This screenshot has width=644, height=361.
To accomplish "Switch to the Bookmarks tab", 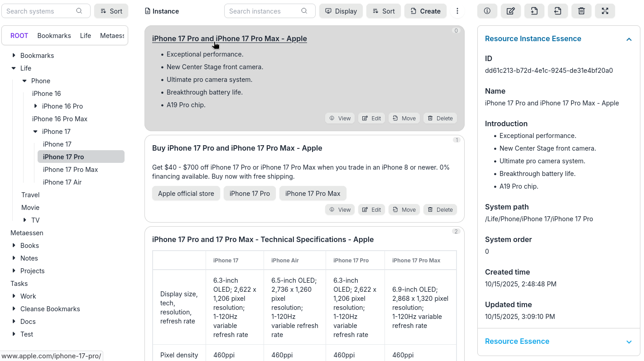I will (54, 35).
